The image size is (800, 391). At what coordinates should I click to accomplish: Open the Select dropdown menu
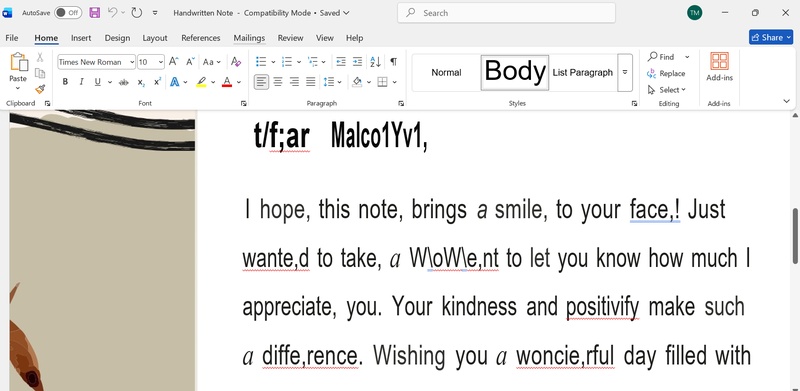click(667, 90)
